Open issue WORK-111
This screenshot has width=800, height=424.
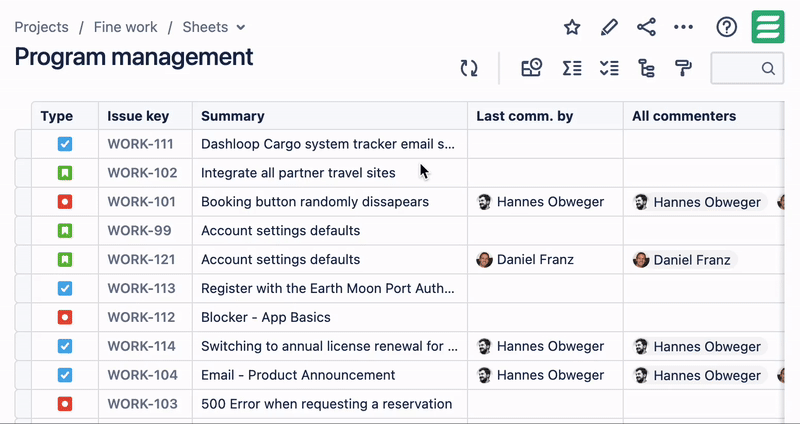point(140,144)
